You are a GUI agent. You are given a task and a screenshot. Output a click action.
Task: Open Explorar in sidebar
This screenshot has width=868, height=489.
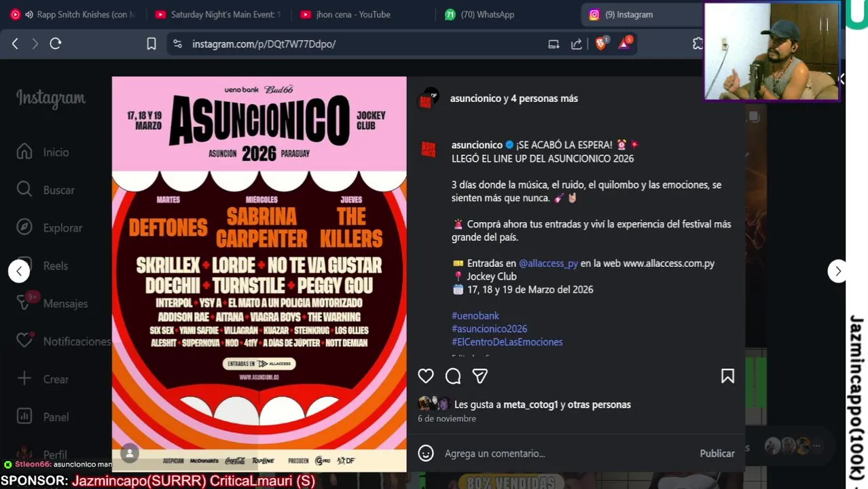[50, 228]
